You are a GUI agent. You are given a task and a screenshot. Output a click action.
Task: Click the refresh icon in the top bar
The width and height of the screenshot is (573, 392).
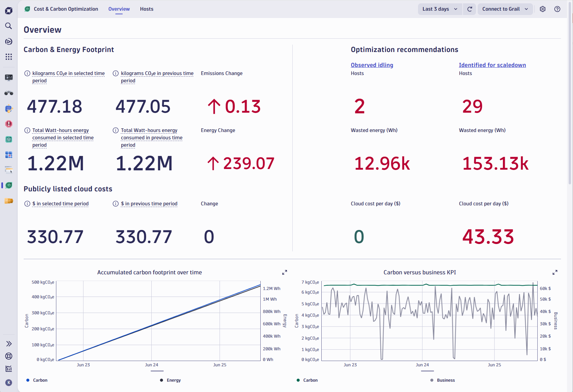pyautogui.click(x=469, y=9)
